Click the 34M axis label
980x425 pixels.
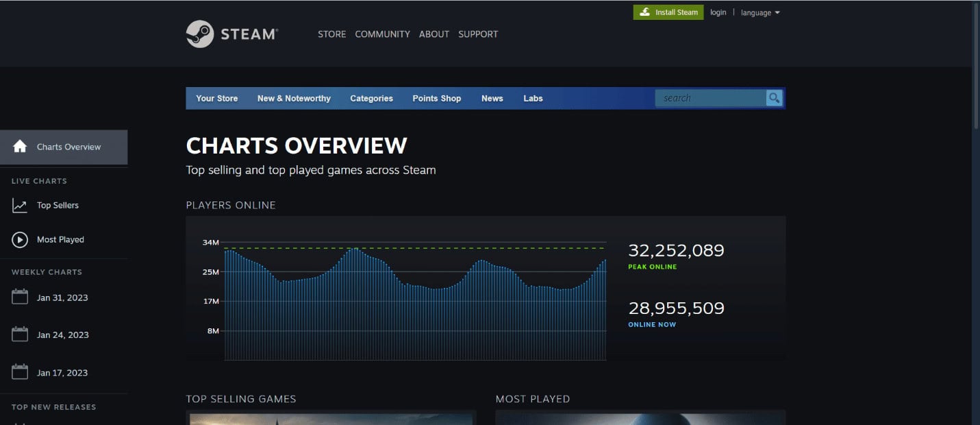(210, 243)
